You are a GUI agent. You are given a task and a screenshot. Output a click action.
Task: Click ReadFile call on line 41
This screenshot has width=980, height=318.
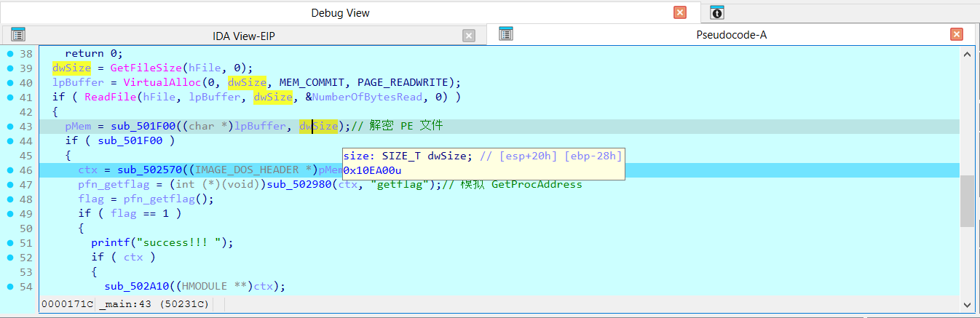tap(112, 97)
